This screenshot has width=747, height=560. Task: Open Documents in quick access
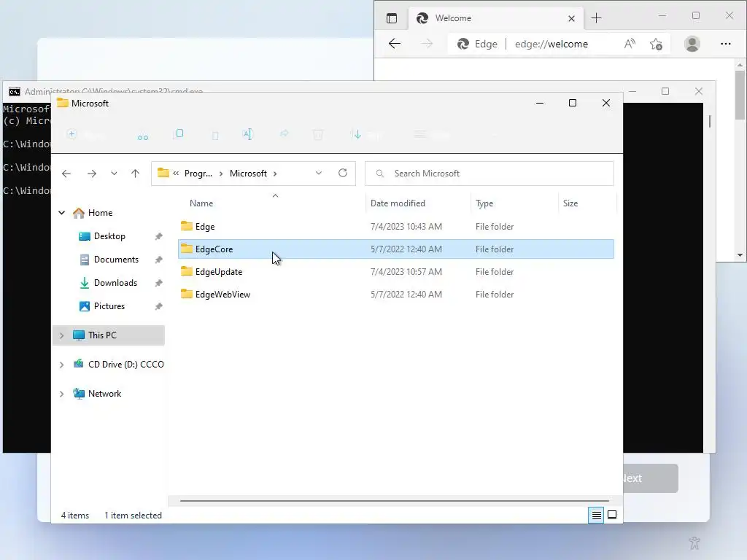tap(116, 260)
